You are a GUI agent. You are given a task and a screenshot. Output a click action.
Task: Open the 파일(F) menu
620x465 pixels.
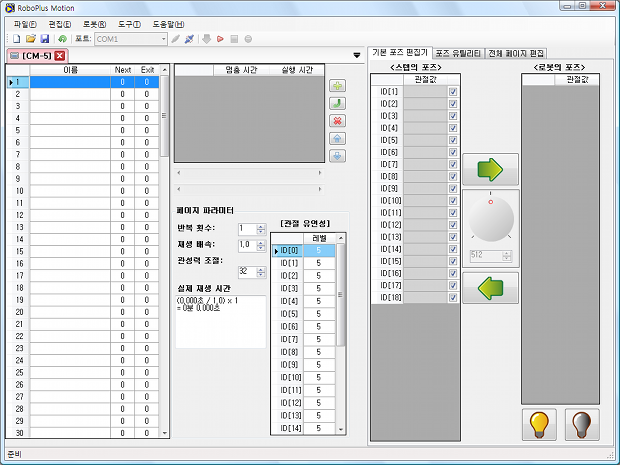tap(25, 23)
